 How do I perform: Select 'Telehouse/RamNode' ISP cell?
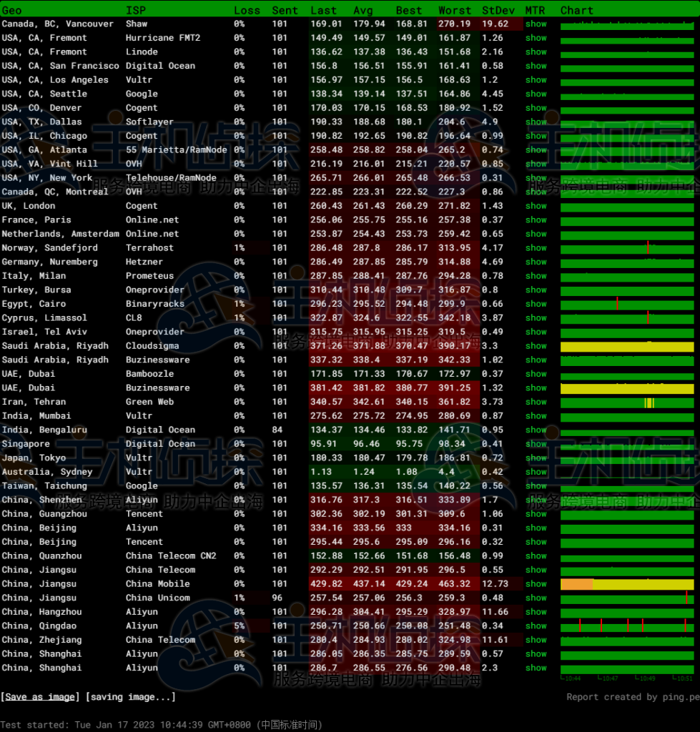point(171,178)
